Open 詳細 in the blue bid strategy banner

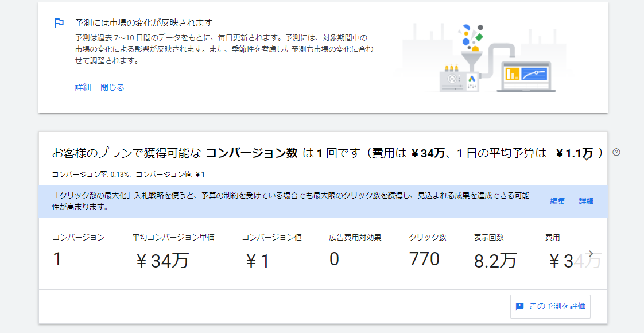point(586,201)
